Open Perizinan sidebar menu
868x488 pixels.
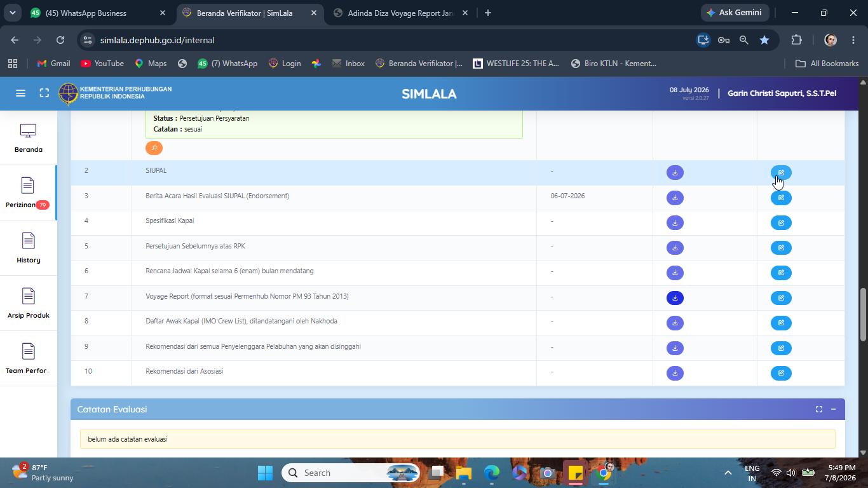pyautogui.click(x=28, y=193)
